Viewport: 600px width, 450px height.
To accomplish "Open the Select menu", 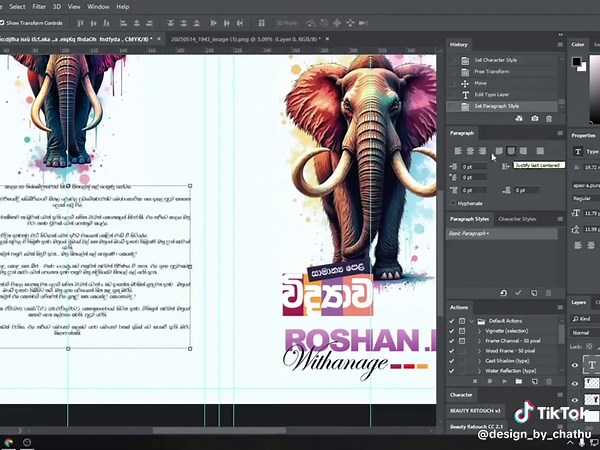I will click(17, 7).
